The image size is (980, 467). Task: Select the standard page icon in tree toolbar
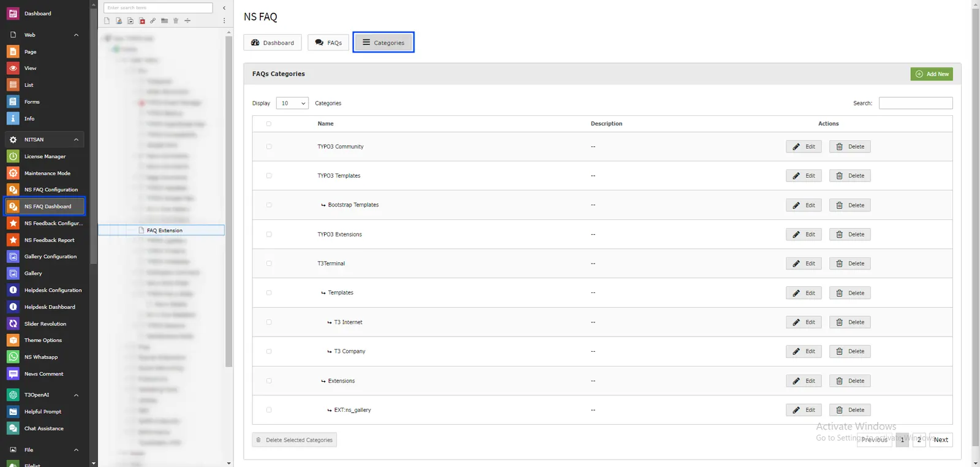click(x=107, y=21)
